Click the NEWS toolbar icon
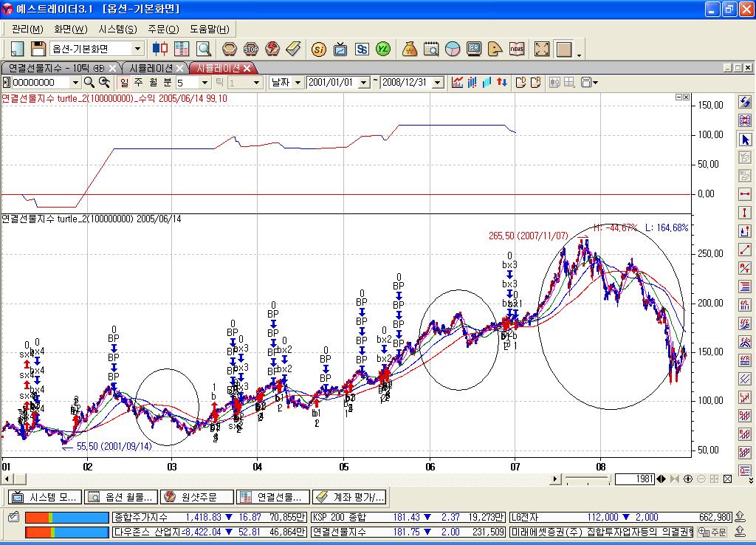Screen dimensions: 756x545 click(x=516, y=49)
